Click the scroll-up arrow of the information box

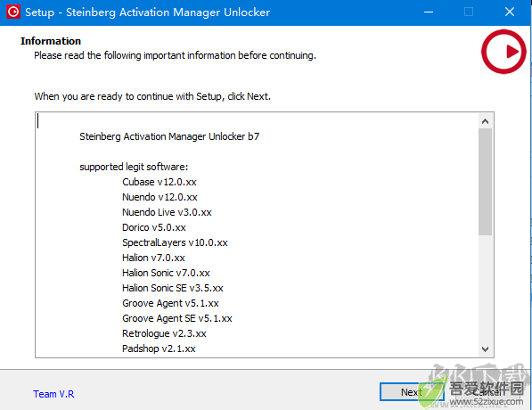point(485,121)
